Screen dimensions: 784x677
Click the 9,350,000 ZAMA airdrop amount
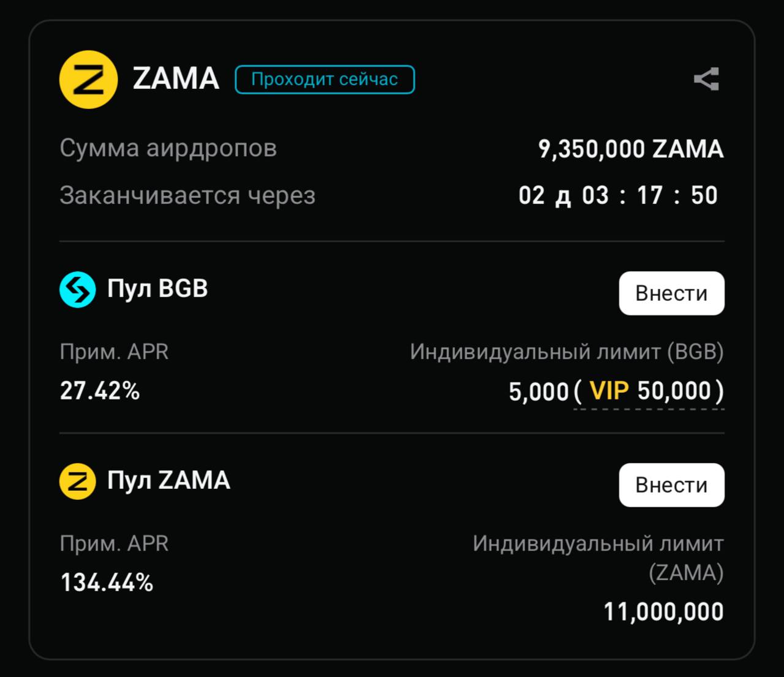click(631, 148)
